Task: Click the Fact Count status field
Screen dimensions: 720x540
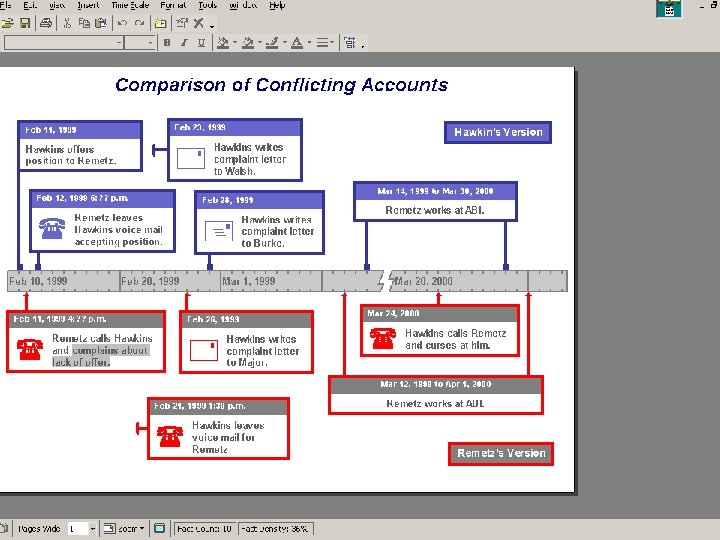Action: (x=205, y=529)
